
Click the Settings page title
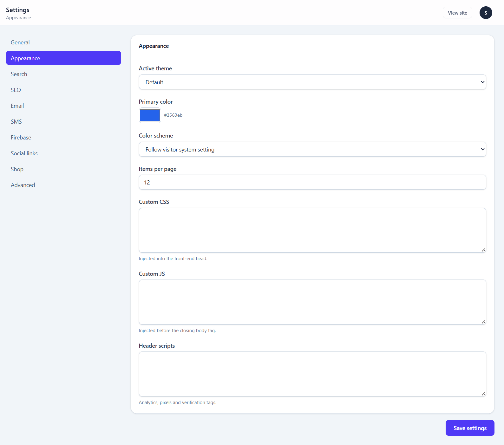pyautogui.click(x=18, y=10)
